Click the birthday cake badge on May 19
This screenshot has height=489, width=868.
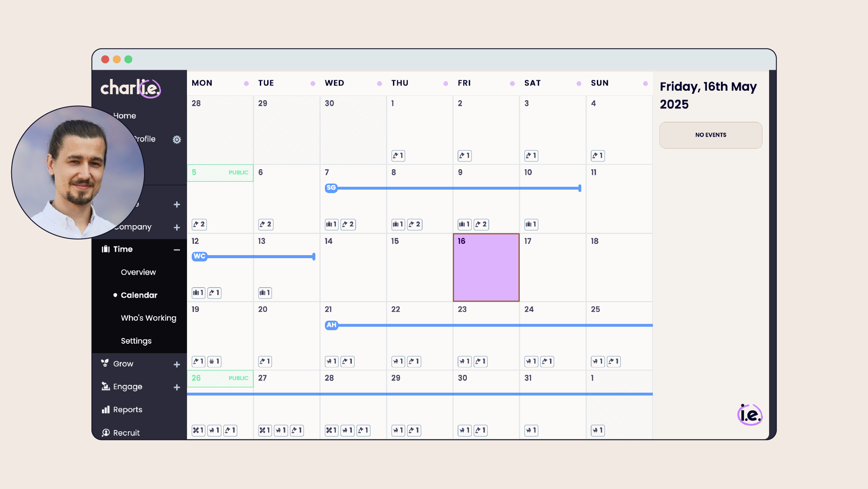(x=214, y=361)
